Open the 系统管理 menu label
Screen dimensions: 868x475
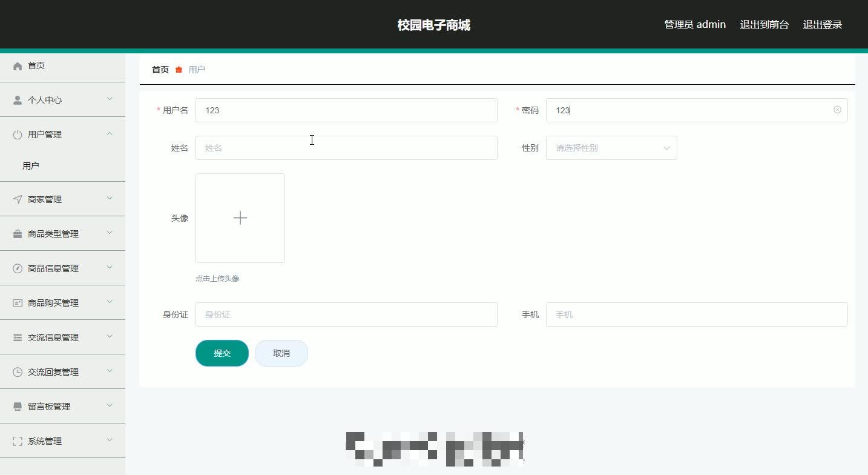point(45,441)
